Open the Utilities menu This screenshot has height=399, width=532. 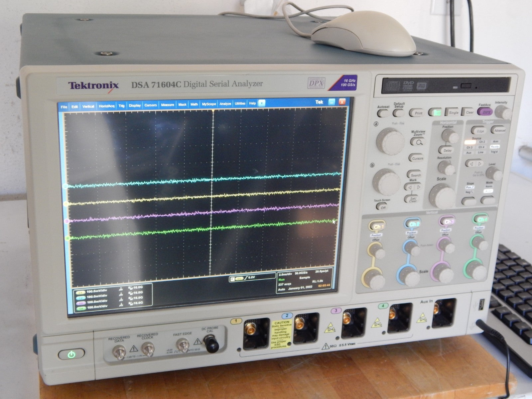(240, 104)
